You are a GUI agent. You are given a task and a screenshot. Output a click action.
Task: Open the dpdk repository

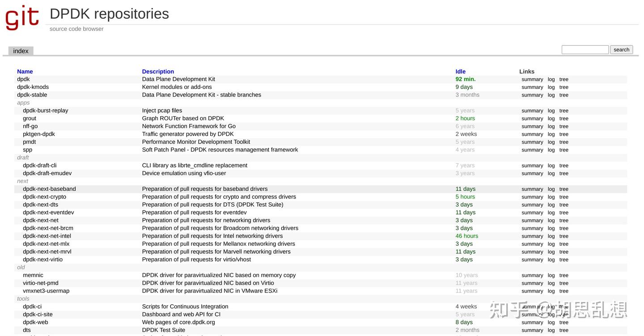coord(23,79)
